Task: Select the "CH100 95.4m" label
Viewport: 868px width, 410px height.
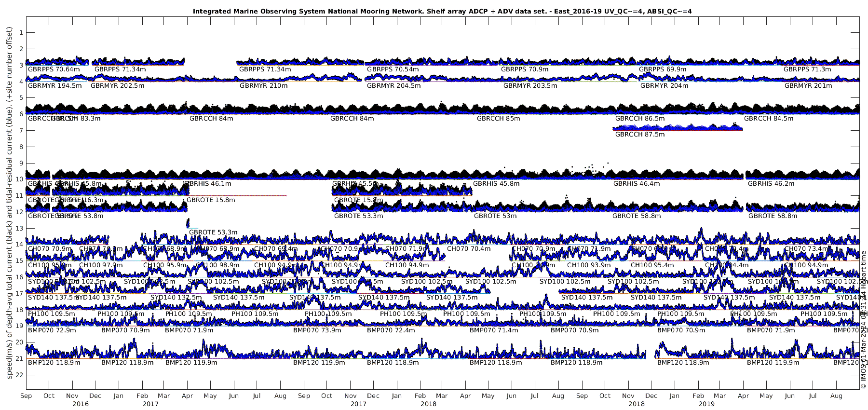Action: (x=652, y=265)
